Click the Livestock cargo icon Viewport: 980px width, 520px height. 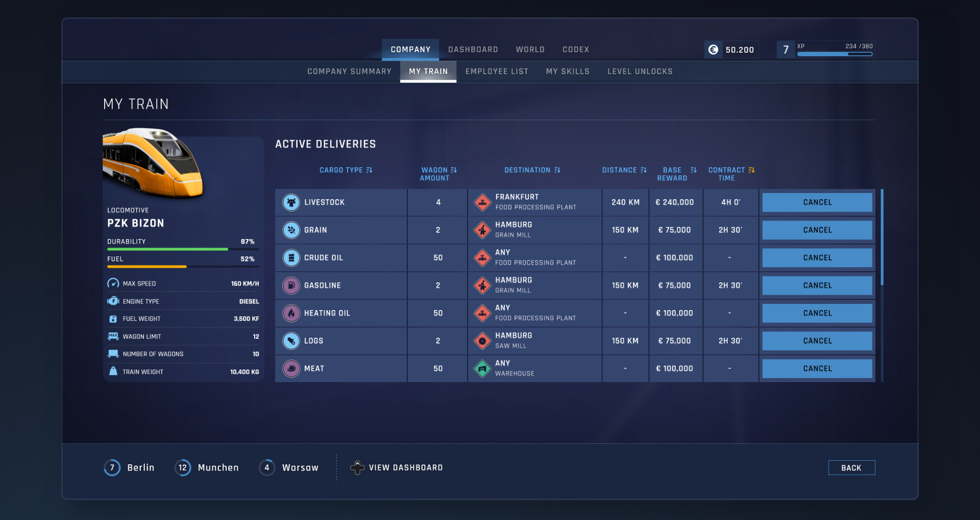click(x=291, y=202)
